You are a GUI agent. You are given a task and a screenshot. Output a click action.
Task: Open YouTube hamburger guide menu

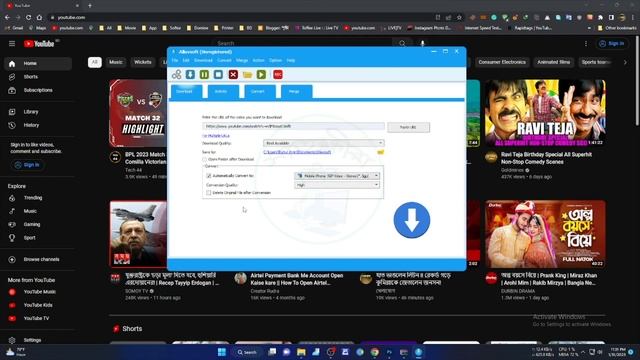12,44
